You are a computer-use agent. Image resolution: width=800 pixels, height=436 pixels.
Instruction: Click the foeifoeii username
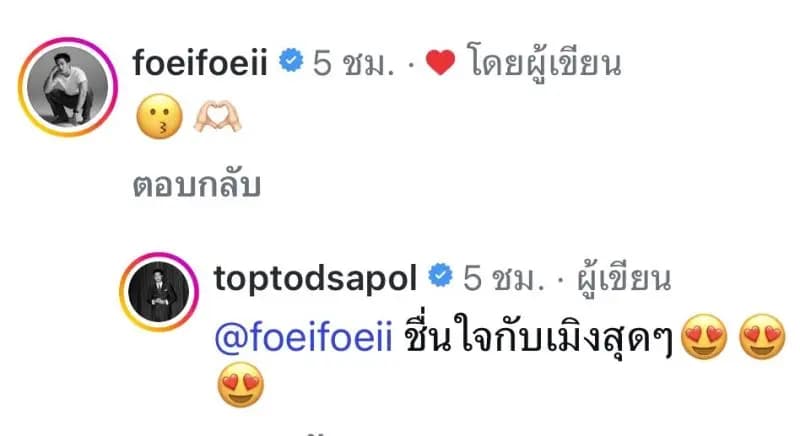pyautogui.click(x=202, y=64)
